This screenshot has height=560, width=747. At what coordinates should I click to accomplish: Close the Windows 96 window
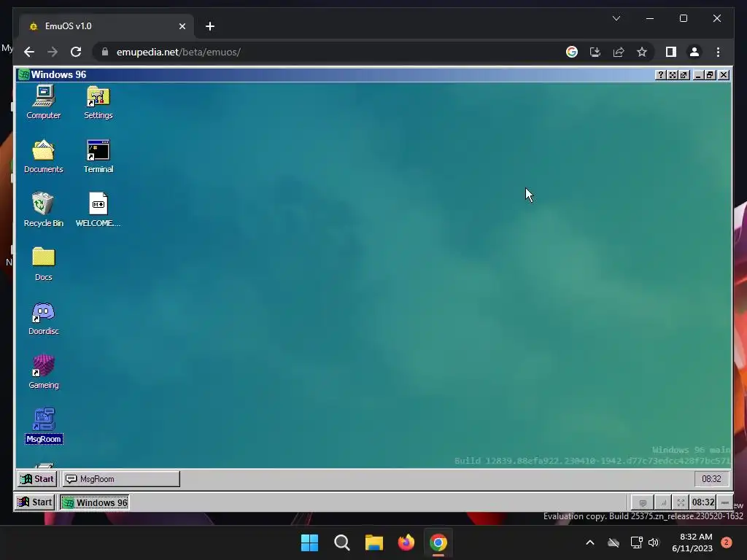tap(724, 75)
